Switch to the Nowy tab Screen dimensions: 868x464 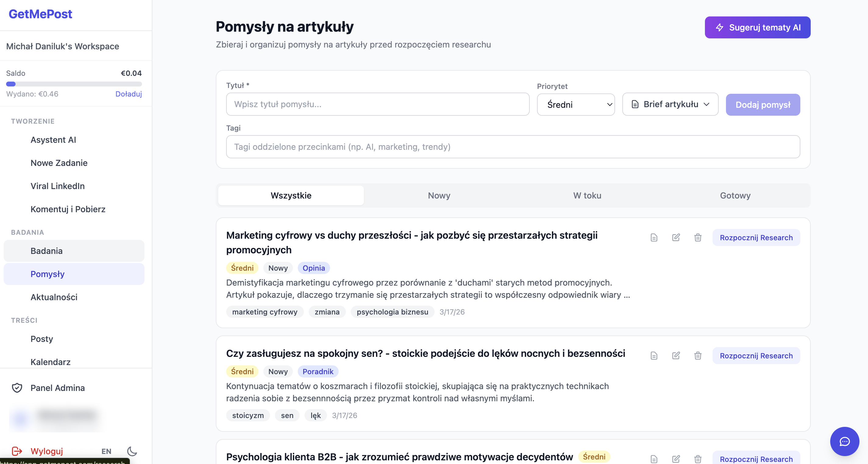(439, 195)
